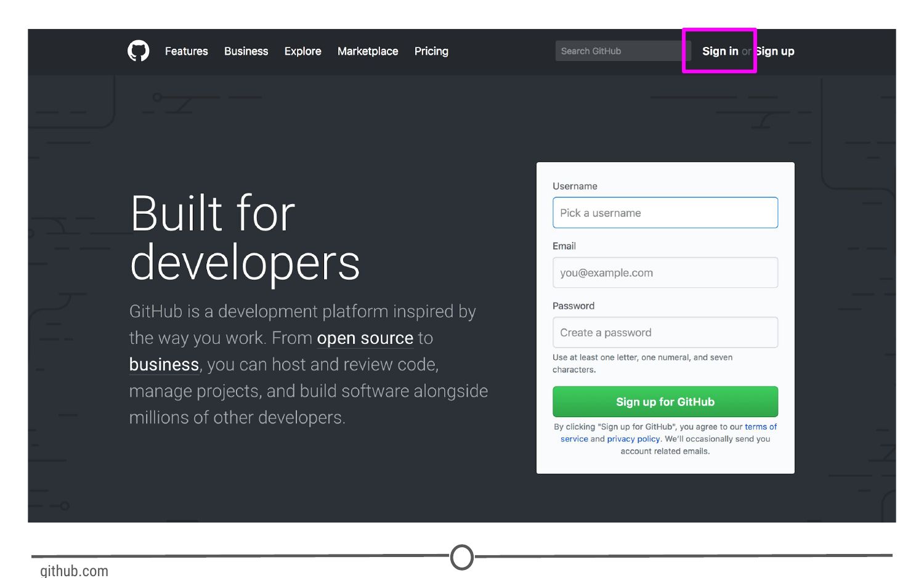This screenshot has height=578, width=924.
Task: Click the Create a password field
Action: tap(665, 332)
